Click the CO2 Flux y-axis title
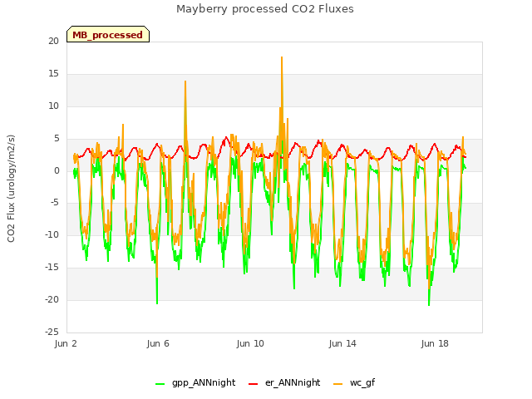Viewport: 532px width, 399px height. pos(11,189)
